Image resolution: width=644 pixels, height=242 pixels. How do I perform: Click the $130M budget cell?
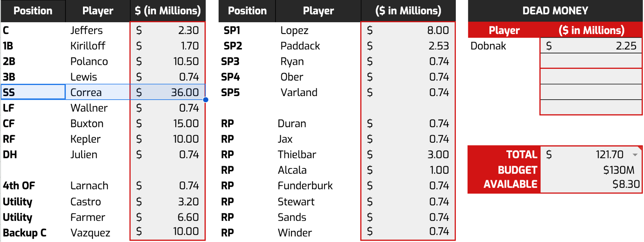point(591,170)
